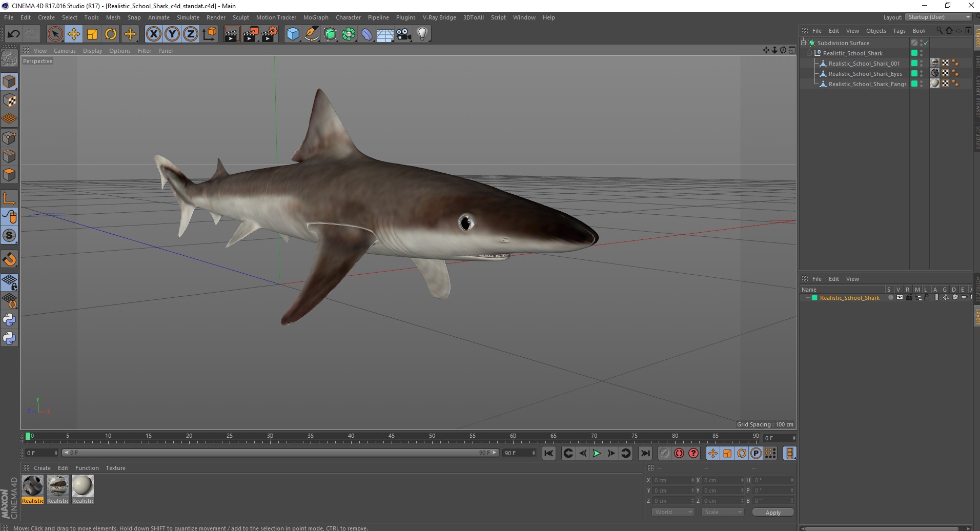
Task: Switch to Edges mode
Action: coord(9,156)
